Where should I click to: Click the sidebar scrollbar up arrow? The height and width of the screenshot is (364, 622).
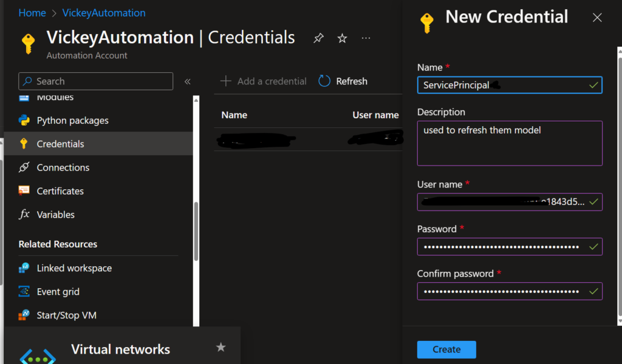(x=196, y=100)
